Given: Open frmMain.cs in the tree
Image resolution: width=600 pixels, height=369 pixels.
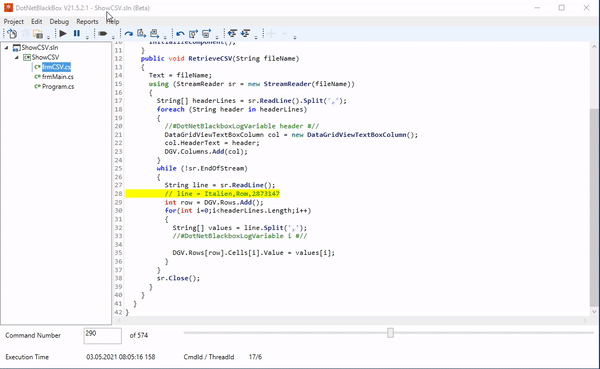Looking at the screenshot, I should coord(58,77).
